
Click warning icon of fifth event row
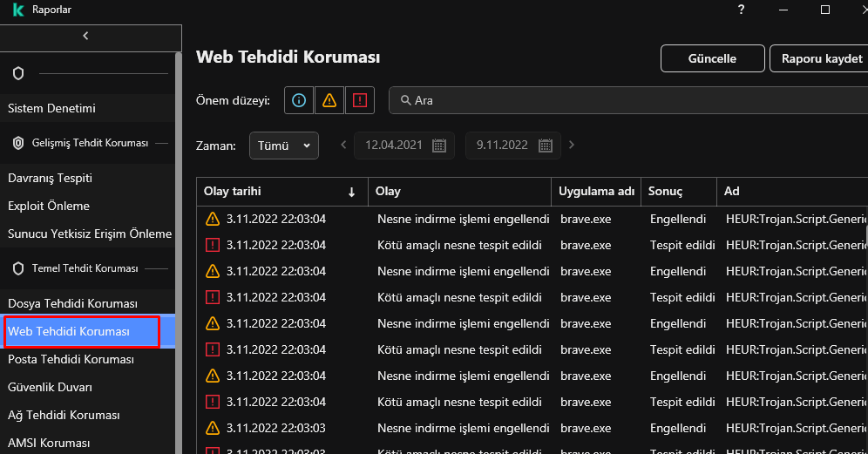[x=213, y=323]
